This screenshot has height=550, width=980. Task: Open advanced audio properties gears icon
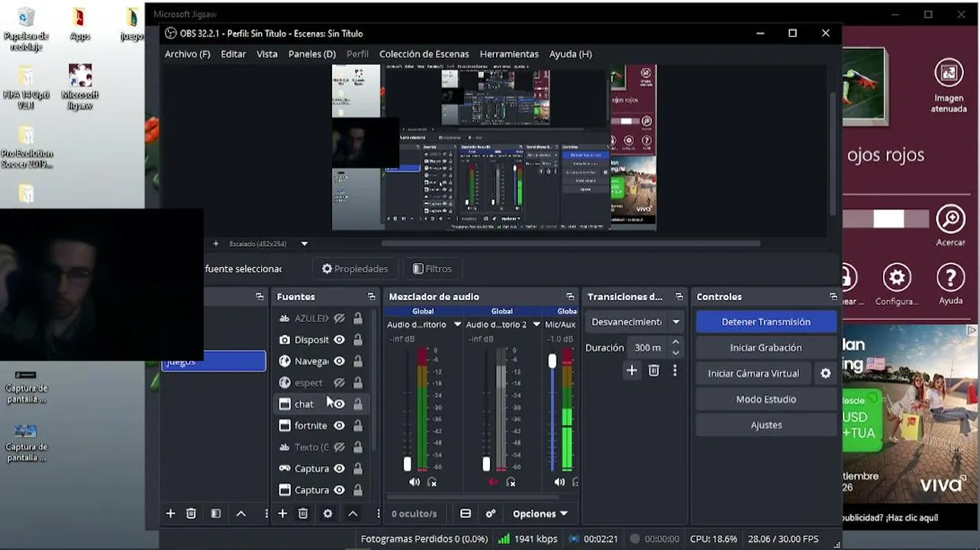tap(491, 514)
